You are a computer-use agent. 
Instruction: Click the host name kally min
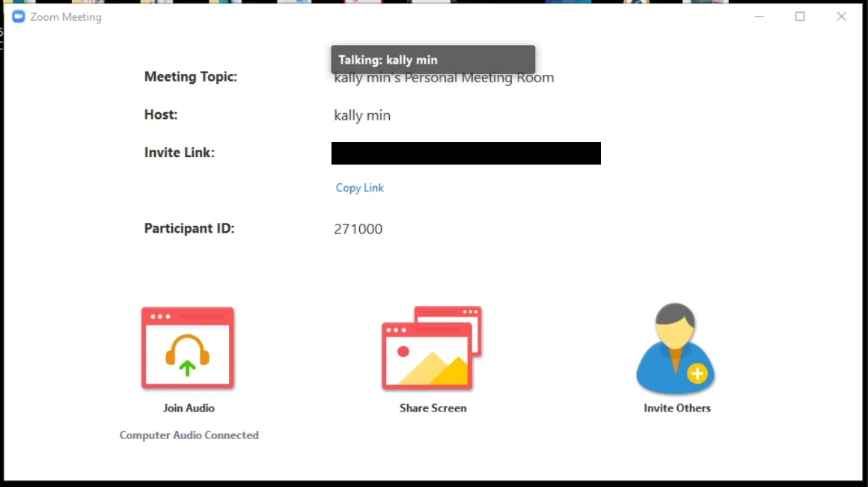coord(362,115)
